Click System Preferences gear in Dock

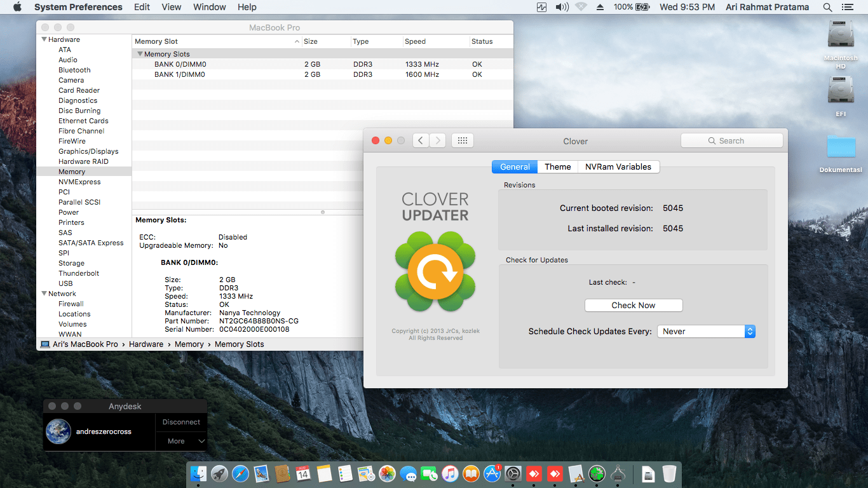pos(513,473)
